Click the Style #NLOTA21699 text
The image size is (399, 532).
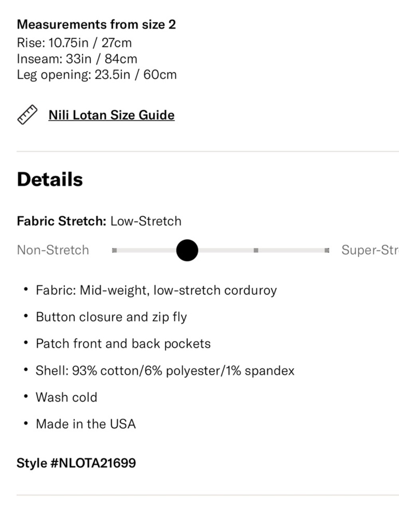(76, 463)
